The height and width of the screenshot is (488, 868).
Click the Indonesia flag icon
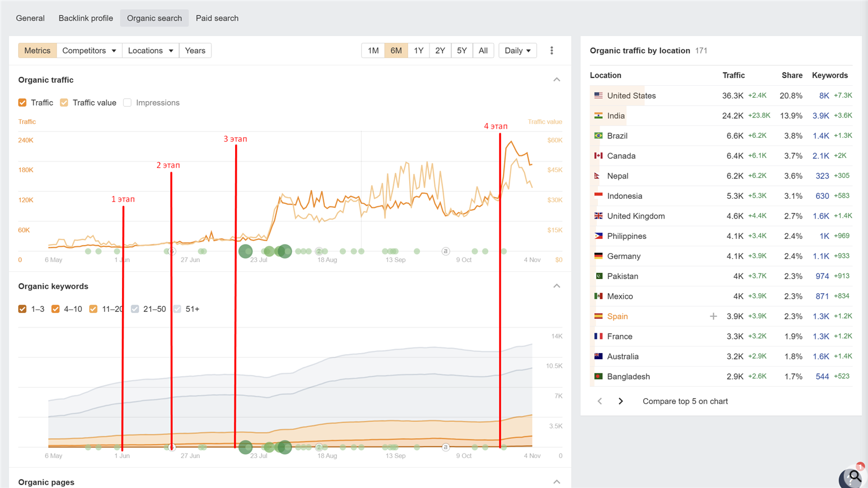coord(598,196)
